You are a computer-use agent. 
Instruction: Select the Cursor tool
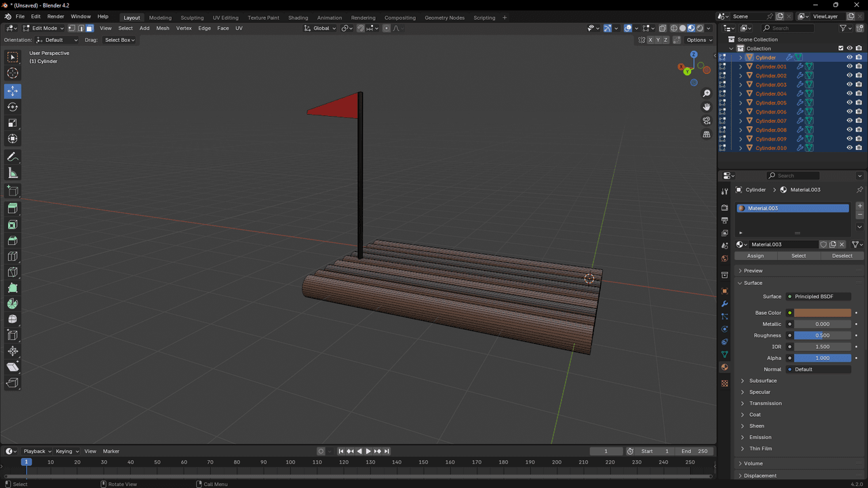click(12, 73)
